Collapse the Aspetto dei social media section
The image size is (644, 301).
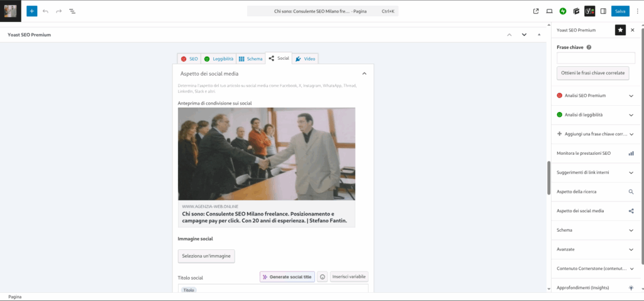273,74
